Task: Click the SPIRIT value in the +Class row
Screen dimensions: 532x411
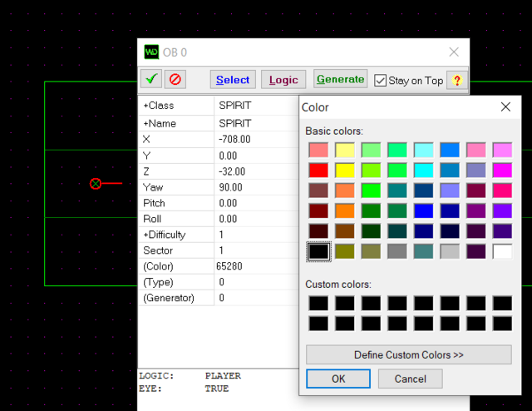Action: (235, 106)
